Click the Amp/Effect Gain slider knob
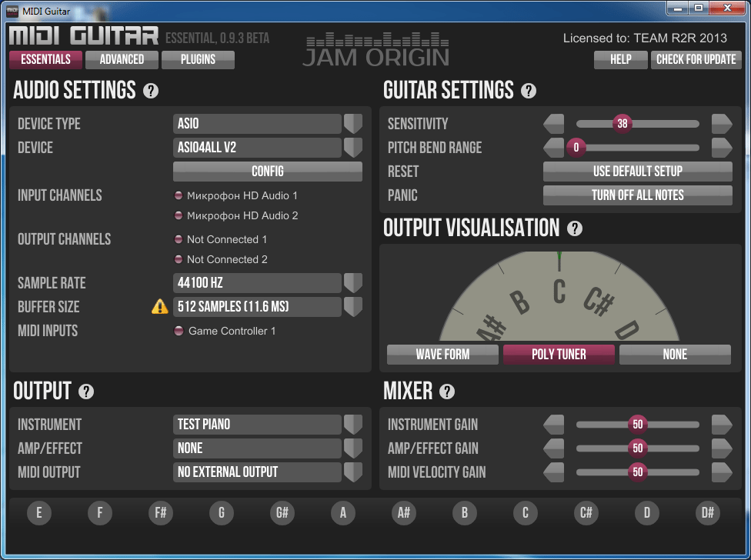 tap(637, 448)
